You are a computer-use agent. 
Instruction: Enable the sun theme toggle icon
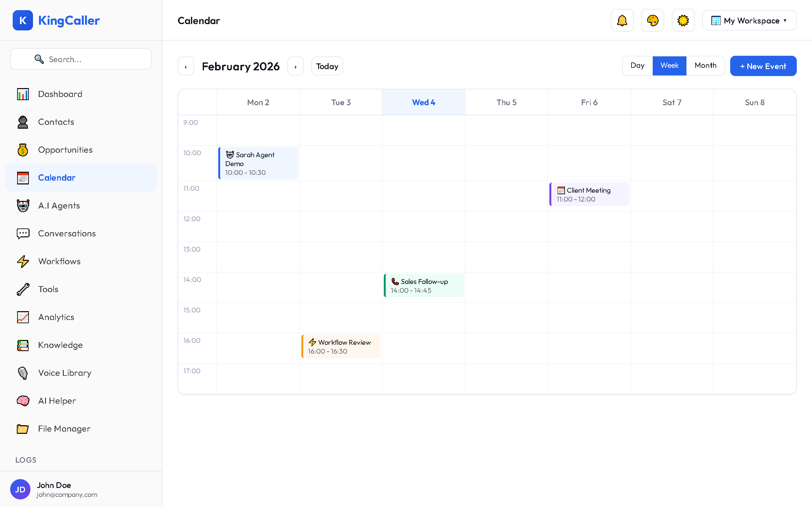pos(683,20)
